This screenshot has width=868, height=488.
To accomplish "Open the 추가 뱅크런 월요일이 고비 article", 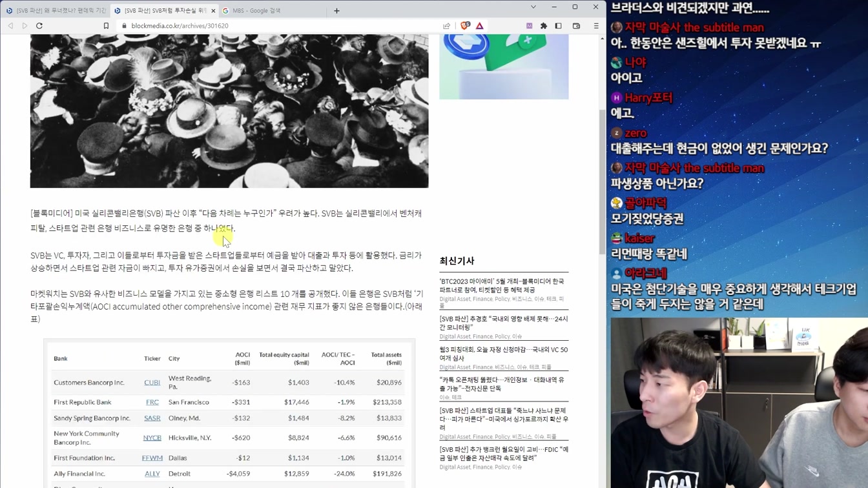I will coord(504,453).
